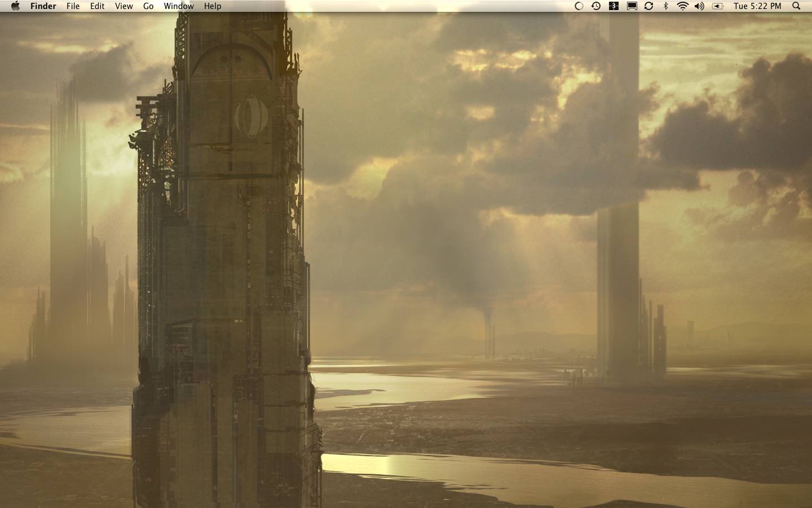
Task: Click the clock showing Tue 5:22 PM
Action: tap(757, 6)
